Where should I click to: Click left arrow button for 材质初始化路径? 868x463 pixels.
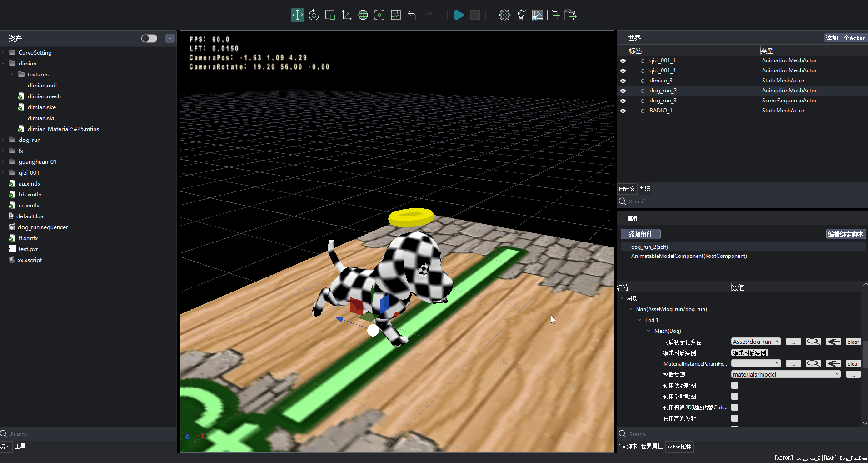point(833,342)
